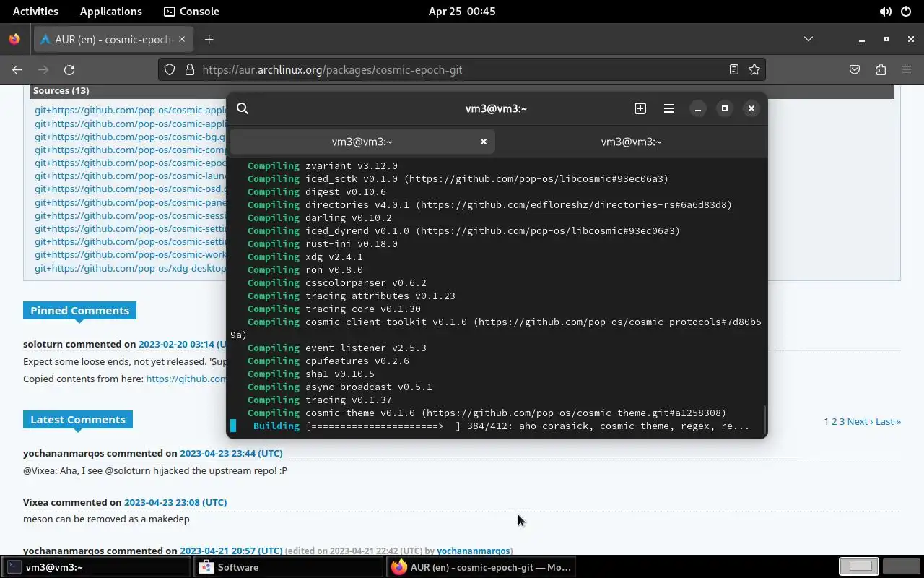This screenshot has width=924, height=578.
Task: Click the terminal search magnifier icon
Action: (x=243, y=108)
